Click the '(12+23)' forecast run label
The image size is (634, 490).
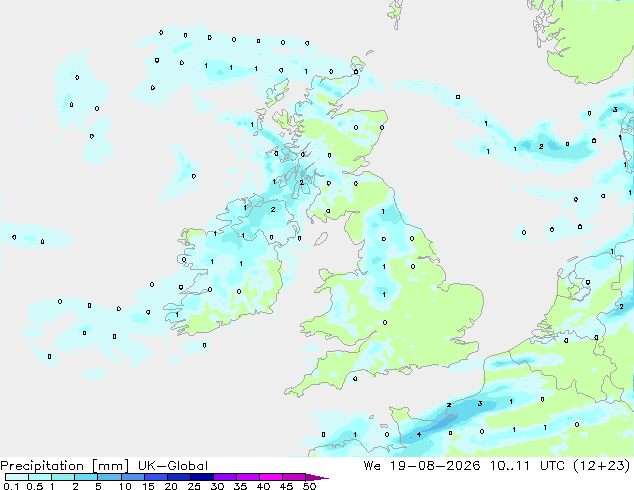click(x=602, y=466)
